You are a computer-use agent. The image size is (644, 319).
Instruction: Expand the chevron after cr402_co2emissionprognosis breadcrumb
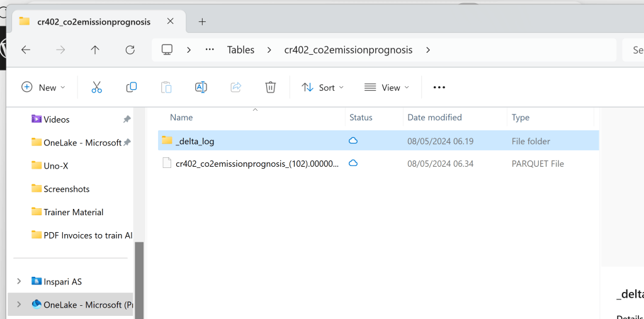428,50
